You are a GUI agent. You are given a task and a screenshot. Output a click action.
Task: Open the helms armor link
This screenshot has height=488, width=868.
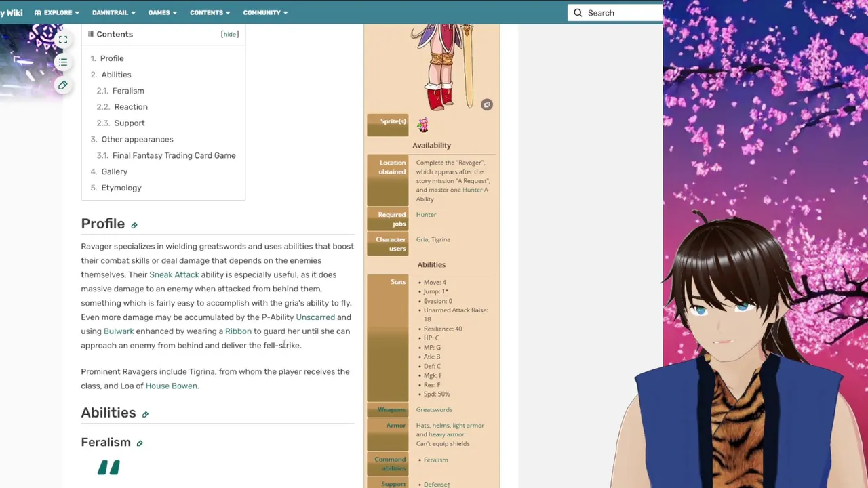[441, 426]
